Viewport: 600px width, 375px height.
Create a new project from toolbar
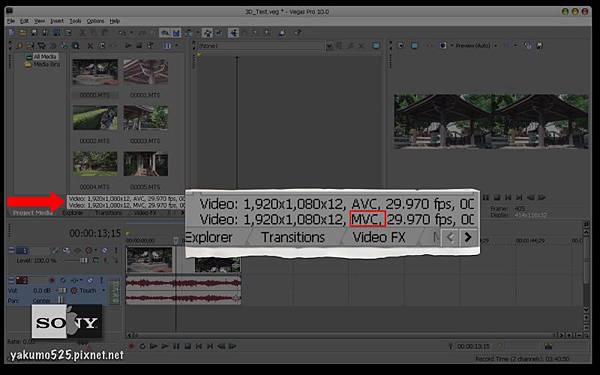click(x=11, y=33)
